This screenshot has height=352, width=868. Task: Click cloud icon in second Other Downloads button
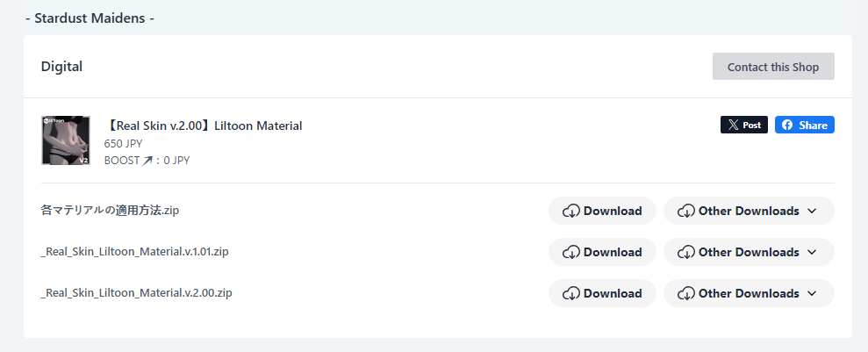(685, 253)
